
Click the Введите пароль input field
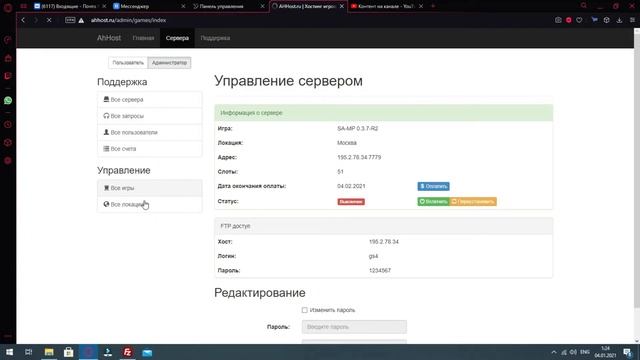[354, 327]
